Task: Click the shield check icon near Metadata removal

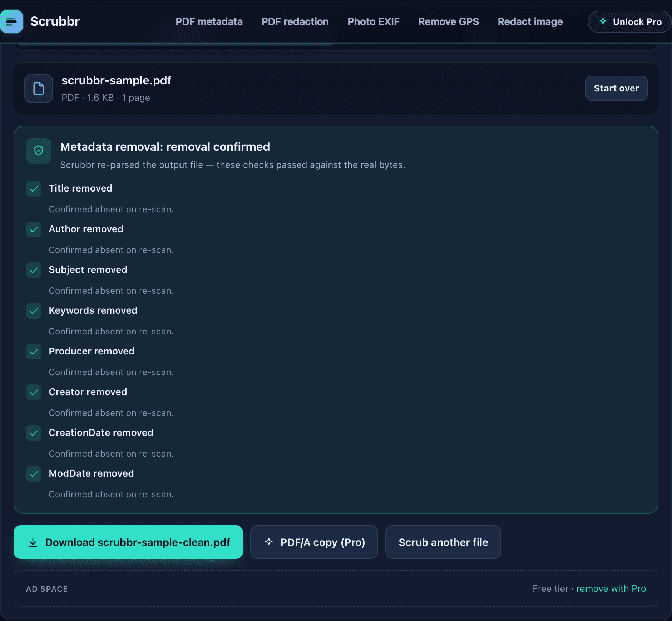Action: click(39, 151)
